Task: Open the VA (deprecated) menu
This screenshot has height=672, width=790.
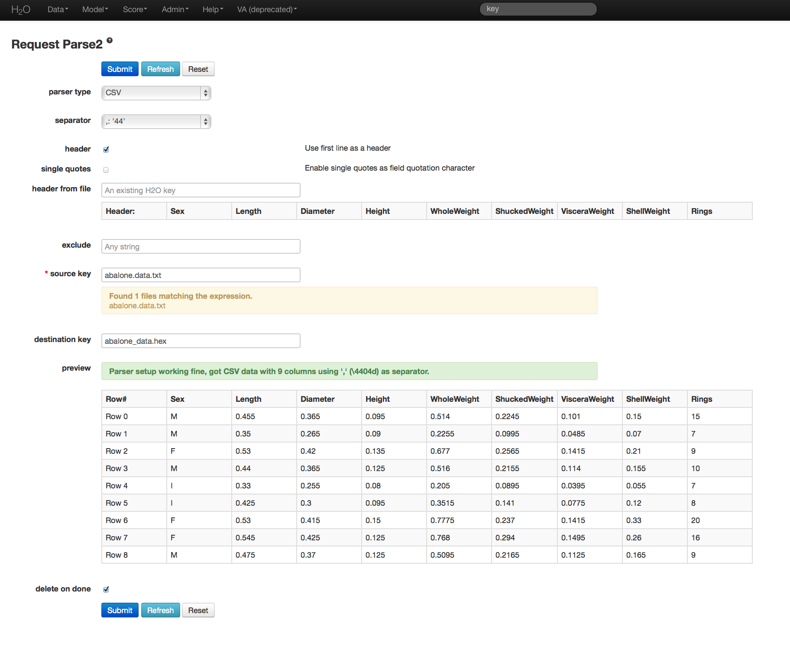Action: [x=267, y=10]
